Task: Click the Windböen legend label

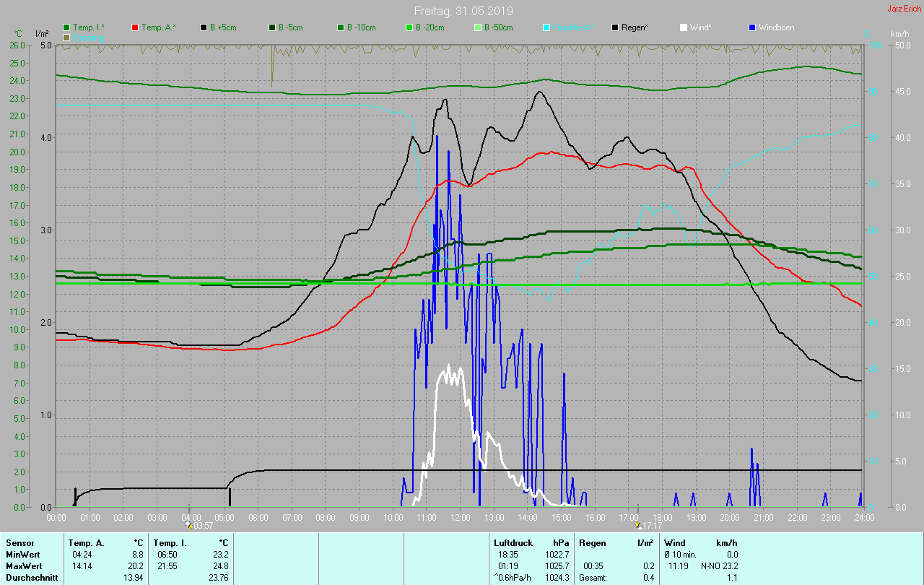Action: click(x=776, y=27)
